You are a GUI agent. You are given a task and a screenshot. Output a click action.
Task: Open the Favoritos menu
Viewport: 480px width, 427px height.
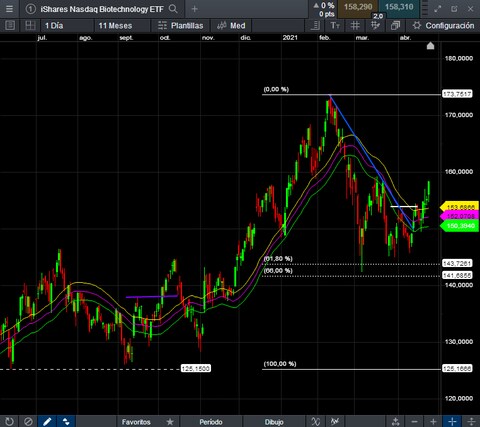(x=136, y=422)
